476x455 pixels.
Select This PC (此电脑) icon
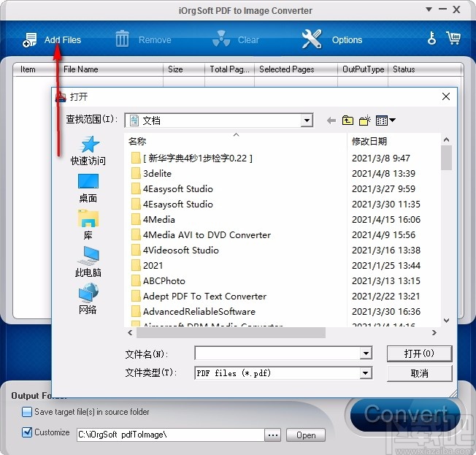pos(88,256)
